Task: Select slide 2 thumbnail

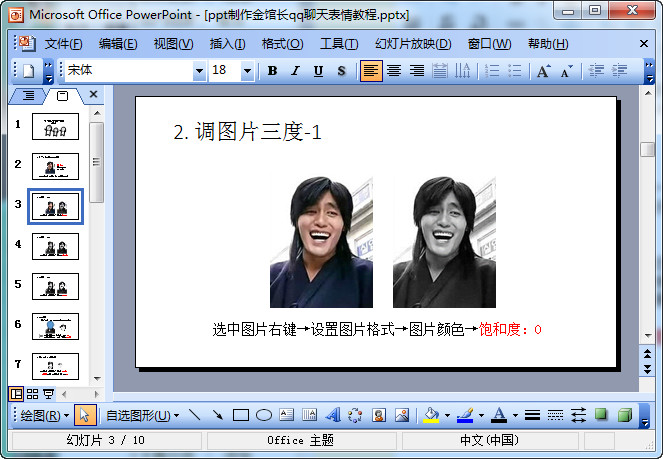Action: point(55,167)
